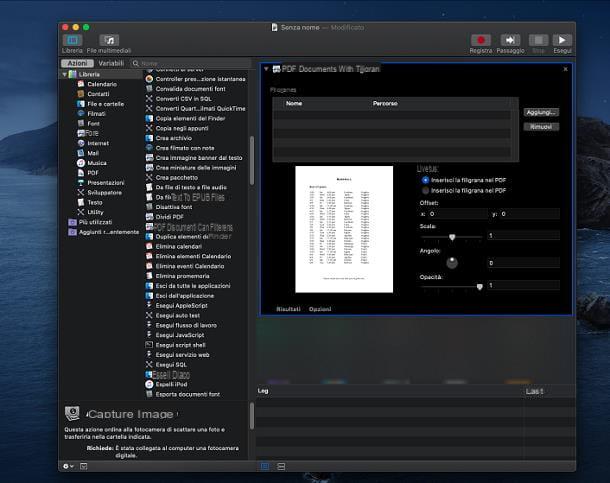Screen dimensions: 610x483
Task: Select the PDF category icon
Action: click(81, 173)
